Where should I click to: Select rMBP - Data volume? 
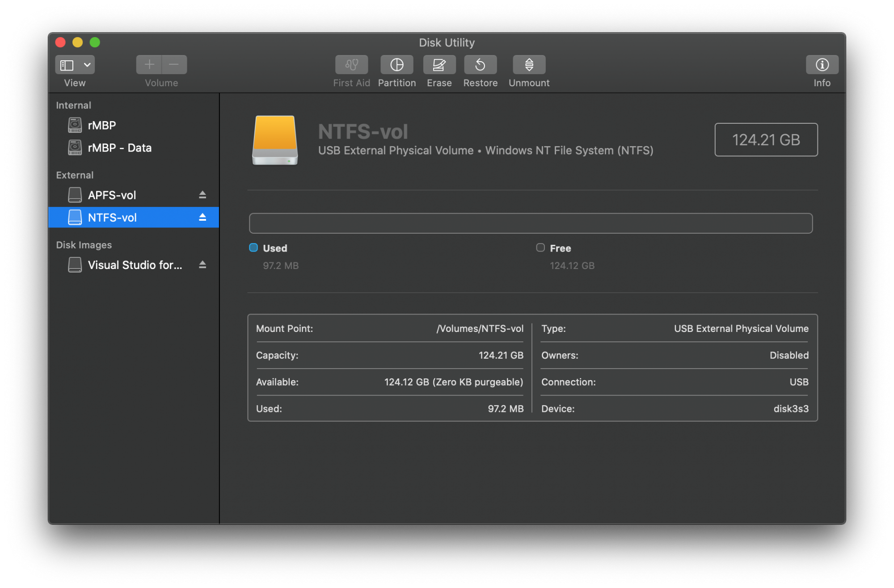tap(119, 148)
